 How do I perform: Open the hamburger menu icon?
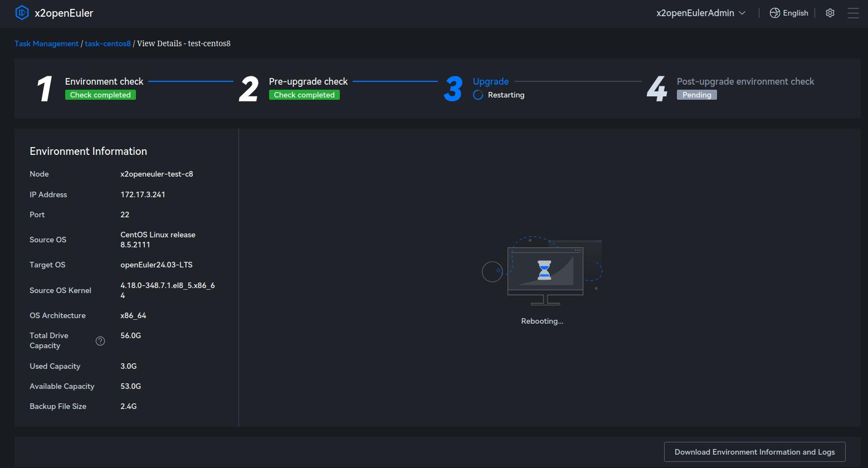tap(853, 13)
